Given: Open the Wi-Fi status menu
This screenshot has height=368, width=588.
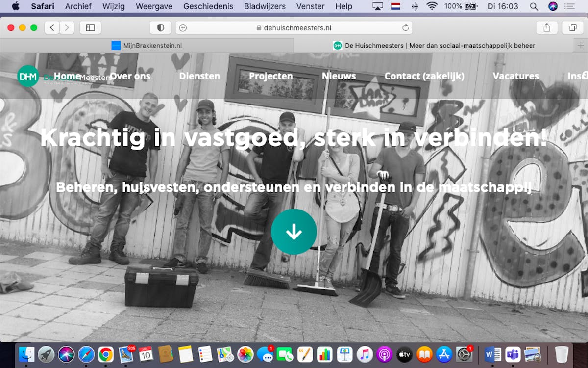Looking at the screenshot, I should pyautogui.click(x=432, y=6).
